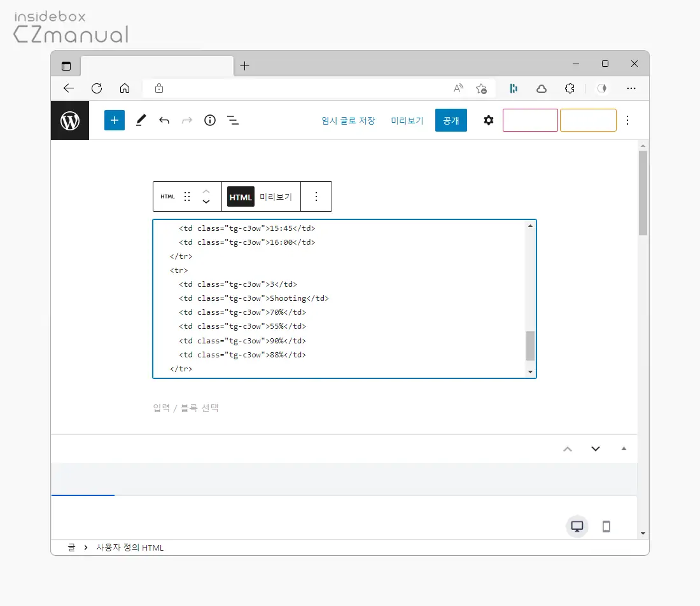The image size is (700, 606).
Task: Select mobile preview phone icon
Action: coord(606,526)
